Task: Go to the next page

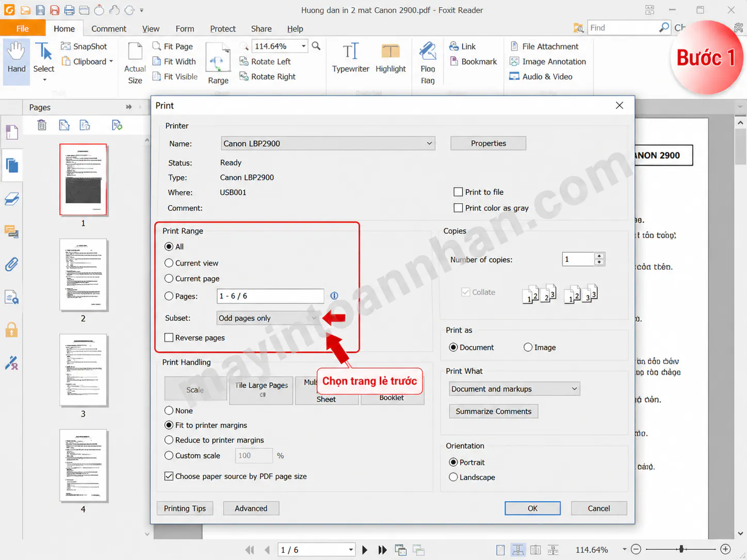Action: tap(365, 550)
